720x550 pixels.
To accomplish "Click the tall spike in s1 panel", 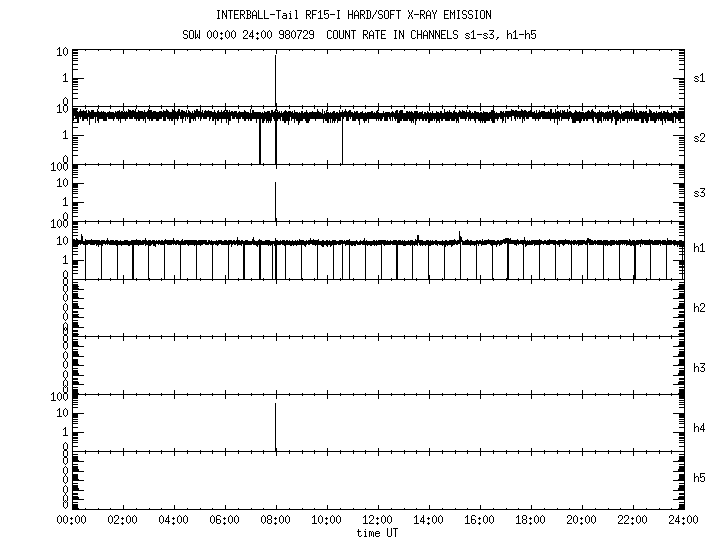I will click(275, 75).
